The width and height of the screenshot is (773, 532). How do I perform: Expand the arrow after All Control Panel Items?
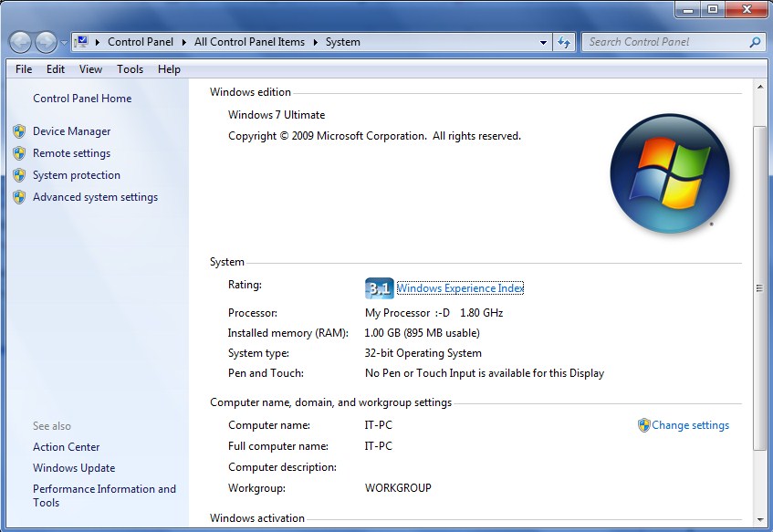tap(316, 42)
